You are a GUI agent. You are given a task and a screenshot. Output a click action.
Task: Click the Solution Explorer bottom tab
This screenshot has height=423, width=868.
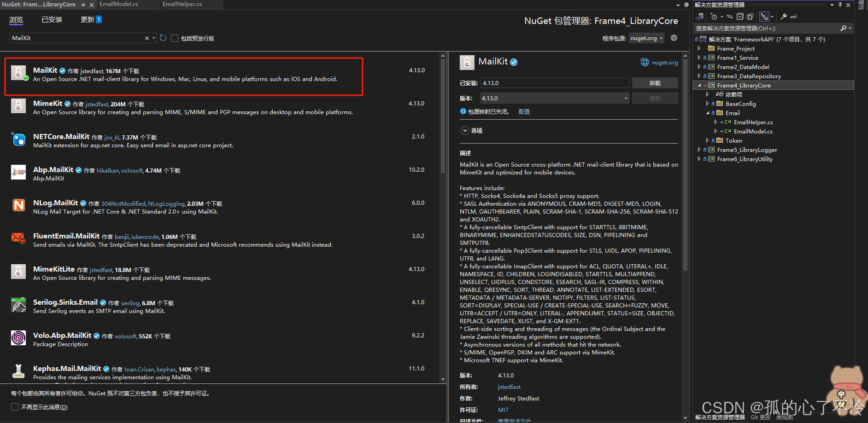(720, 417)
